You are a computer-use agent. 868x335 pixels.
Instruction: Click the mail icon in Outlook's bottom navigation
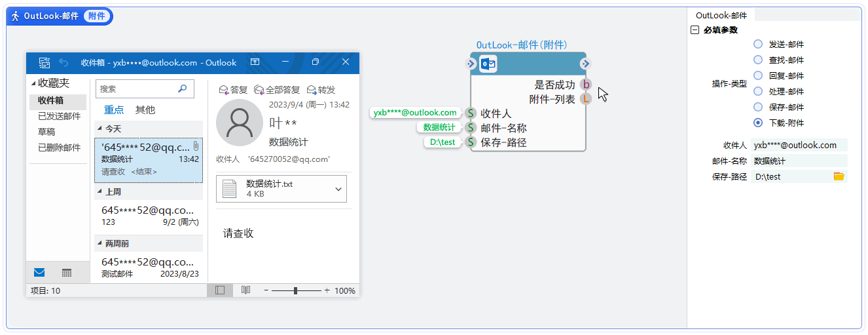(x=39, y=273)
